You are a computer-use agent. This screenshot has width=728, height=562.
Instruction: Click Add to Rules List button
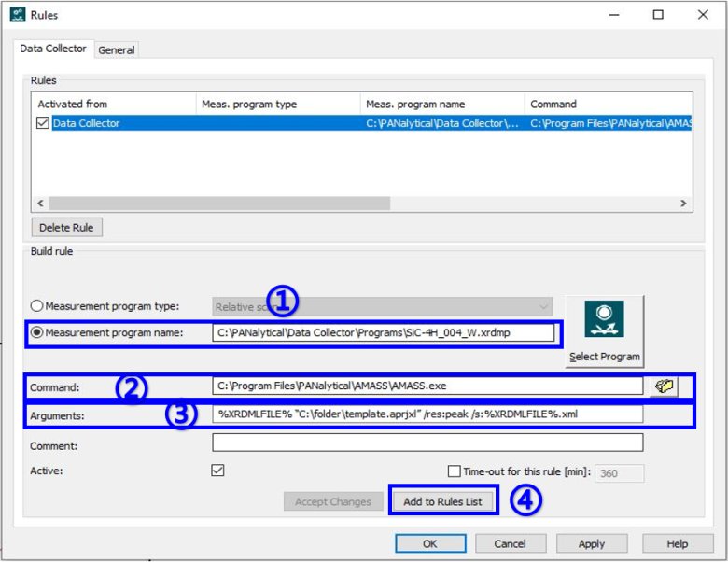coord(442,501)
